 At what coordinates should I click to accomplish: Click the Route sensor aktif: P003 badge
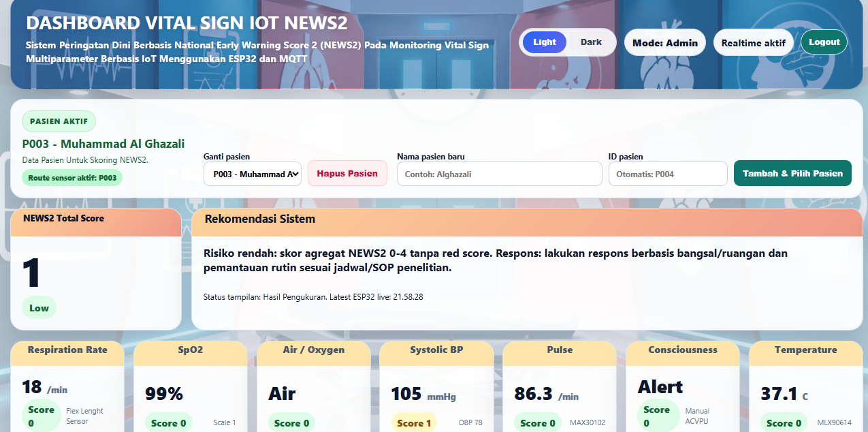(72, 178)
